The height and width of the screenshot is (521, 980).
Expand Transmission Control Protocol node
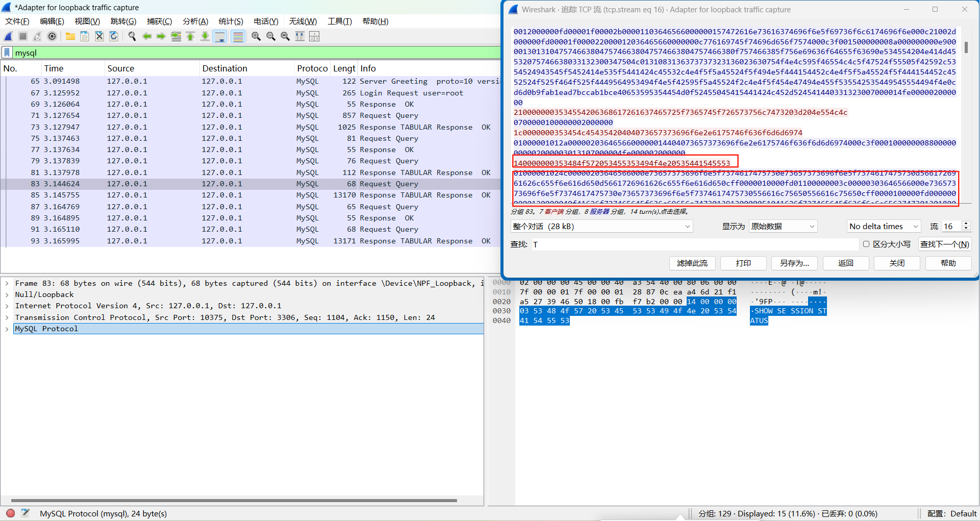(x=7, y=317)
